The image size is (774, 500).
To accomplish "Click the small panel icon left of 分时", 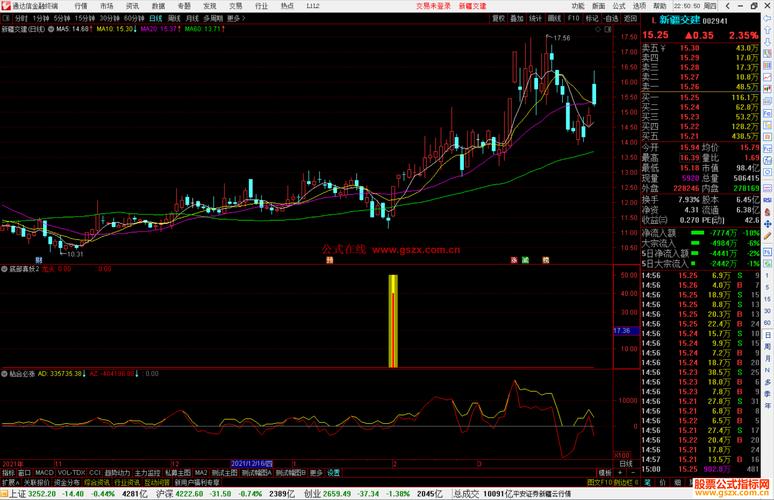I will (x=6, y=18).
